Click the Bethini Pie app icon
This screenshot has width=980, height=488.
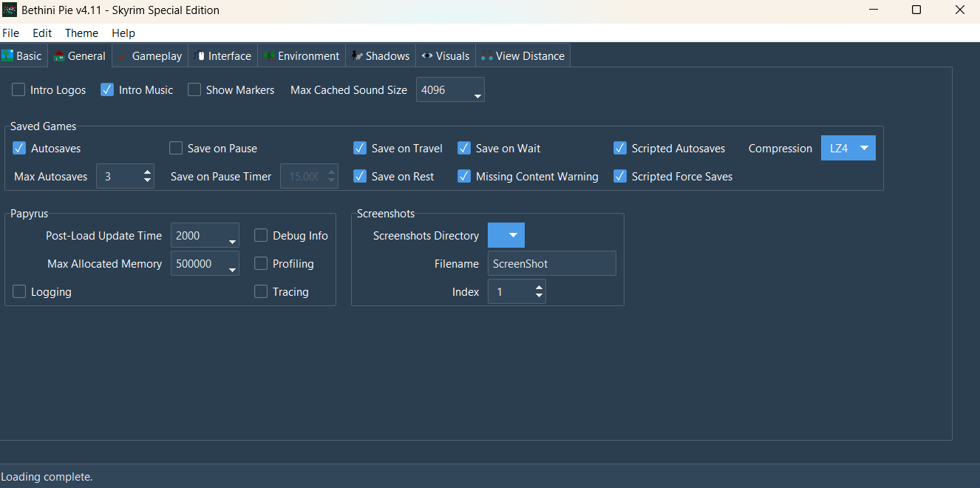tap(10, 10)
